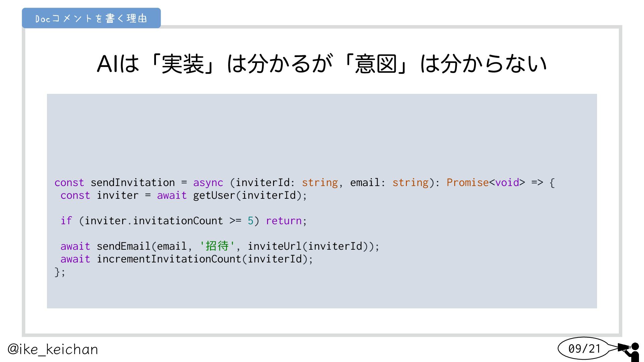Click the incrementInvitationCount call

click(168, 259)
